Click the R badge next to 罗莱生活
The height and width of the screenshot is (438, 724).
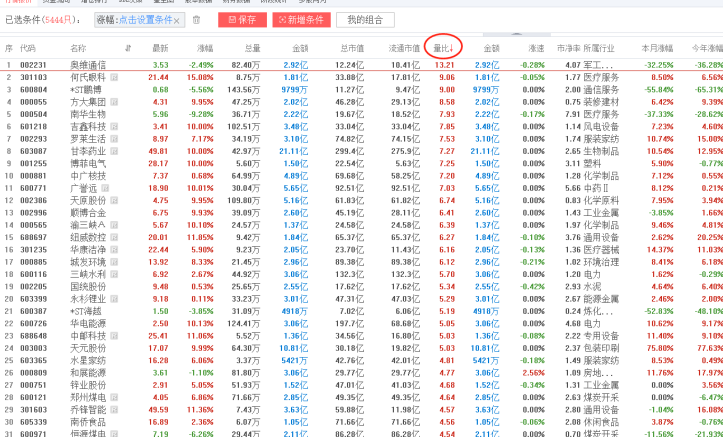(x=114, y=138)
